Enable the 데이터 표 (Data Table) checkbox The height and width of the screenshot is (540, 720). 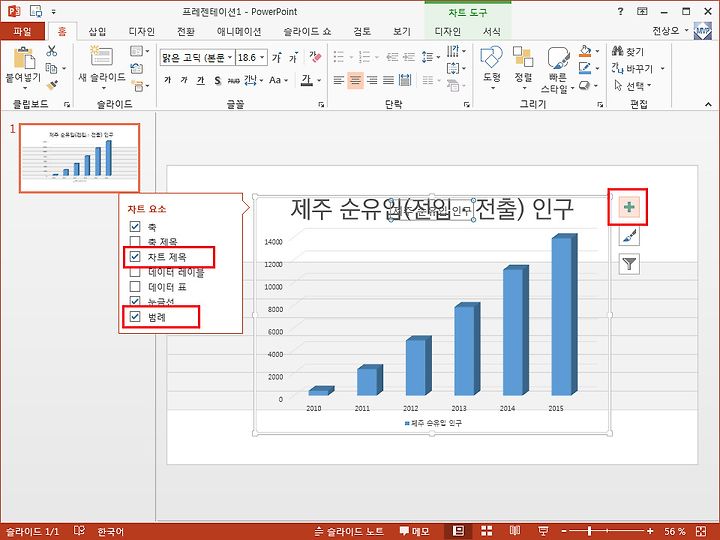135,287
